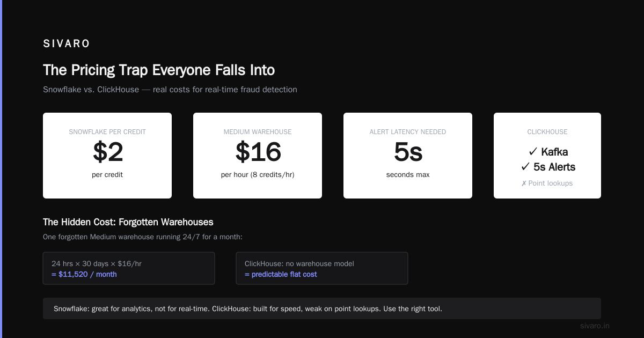Open the sivaro.in footer link

pos(595,326)
